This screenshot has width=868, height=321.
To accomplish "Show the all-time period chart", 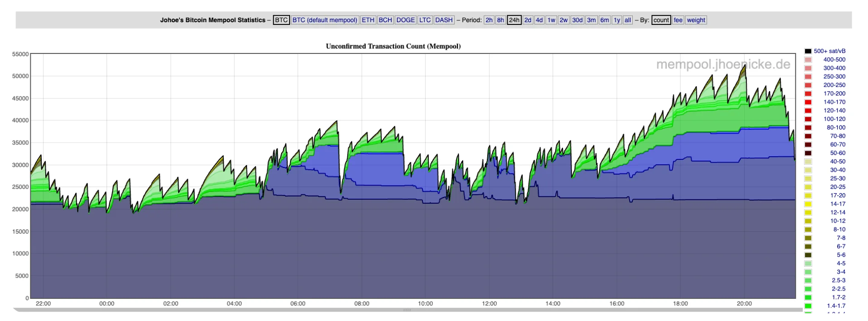I will click(x=627, y=20).
